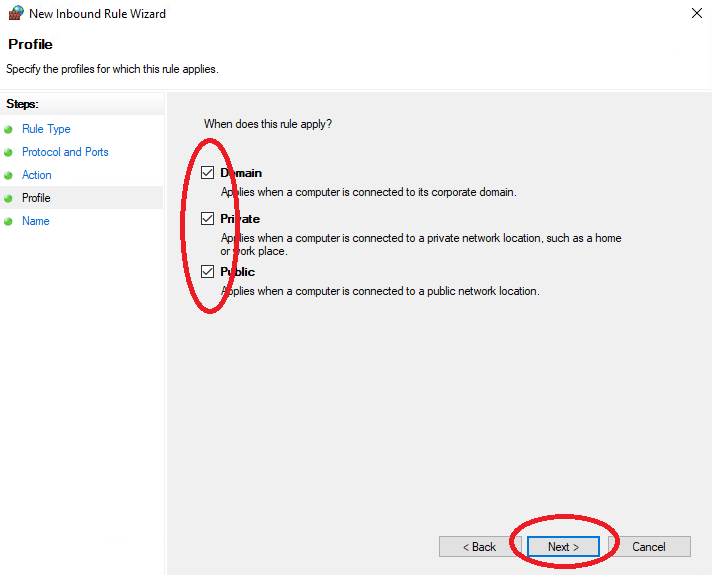
Task: Click green bullet beside Name
Action: click(8, 222)
